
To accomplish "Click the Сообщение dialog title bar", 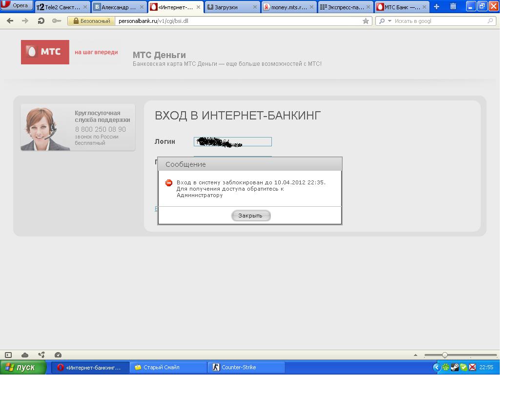I will coord(250,164).
